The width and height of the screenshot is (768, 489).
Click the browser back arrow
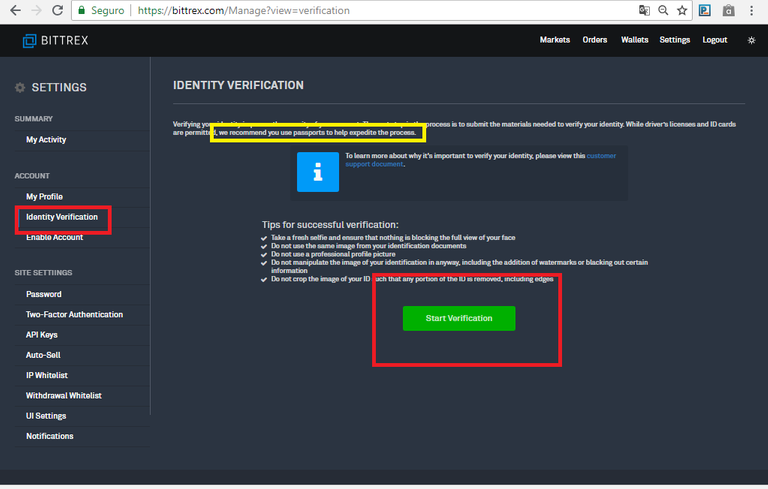(x=15, y=10)
